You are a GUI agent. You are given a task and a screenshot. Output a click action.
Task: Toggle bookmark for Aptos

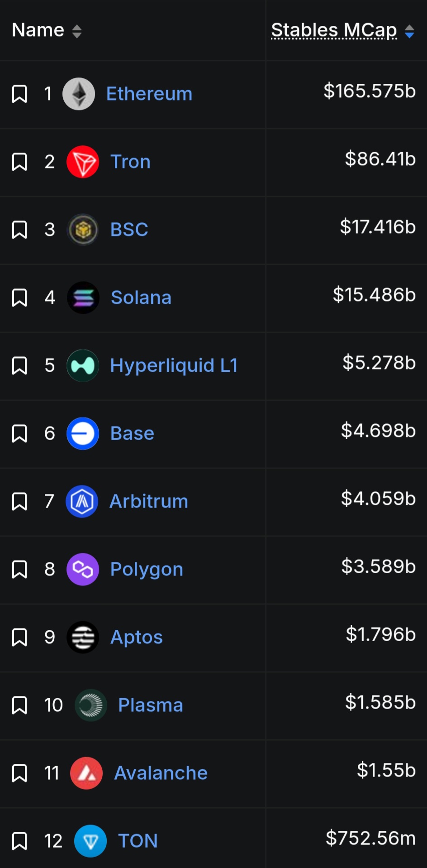point(19,637)
